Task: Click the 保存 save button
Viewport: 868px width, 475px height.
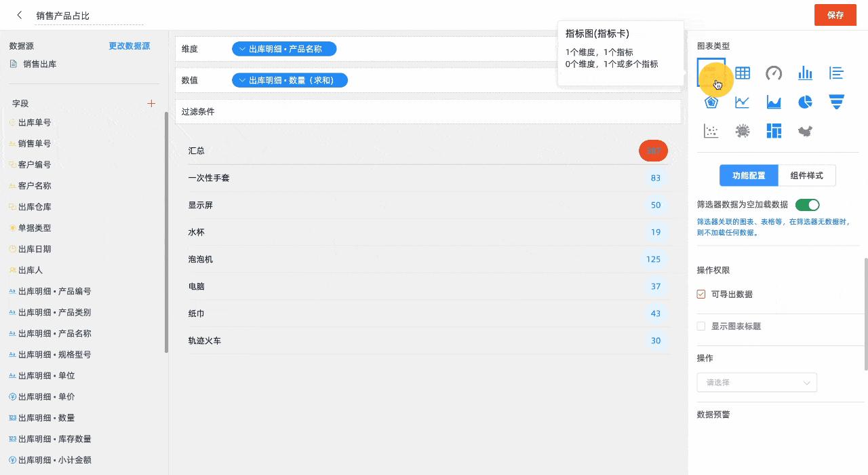Action: pyautogui.click(x=835, y=14)
